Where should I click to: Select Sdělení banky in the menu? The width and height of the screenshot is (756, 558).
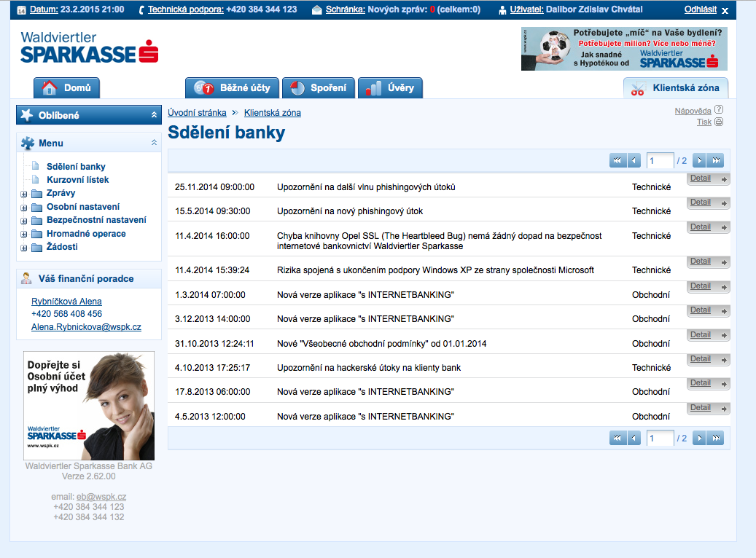[x=76, y=166]
